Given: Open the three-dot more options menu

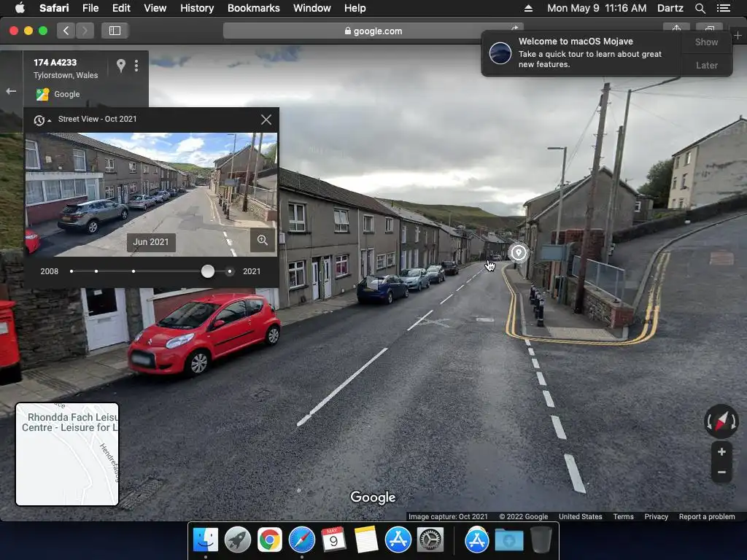Looking at the screenshot, I should (x=136, y=66).
